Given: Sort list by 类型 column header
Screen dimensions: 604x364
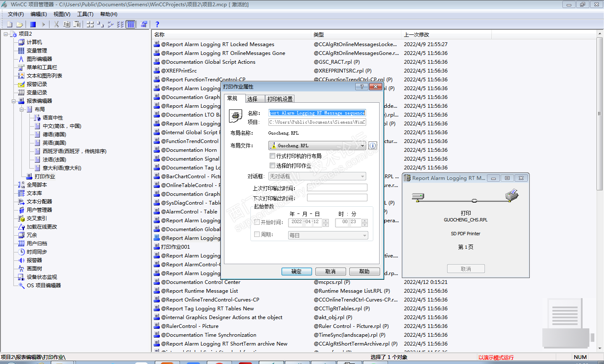Looking at the screenshot, I should click(357, 34).
